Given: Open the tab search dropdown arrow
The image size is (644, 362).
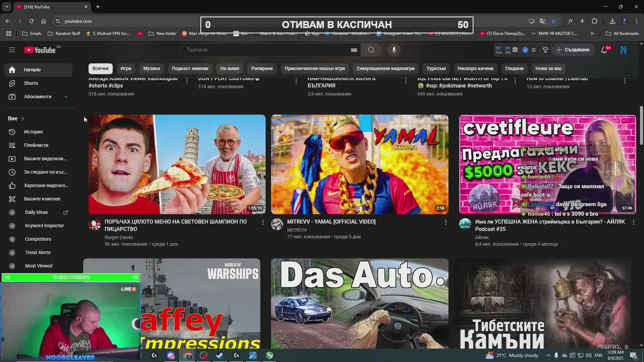Looking at the screenshot, I should point(7,7).
